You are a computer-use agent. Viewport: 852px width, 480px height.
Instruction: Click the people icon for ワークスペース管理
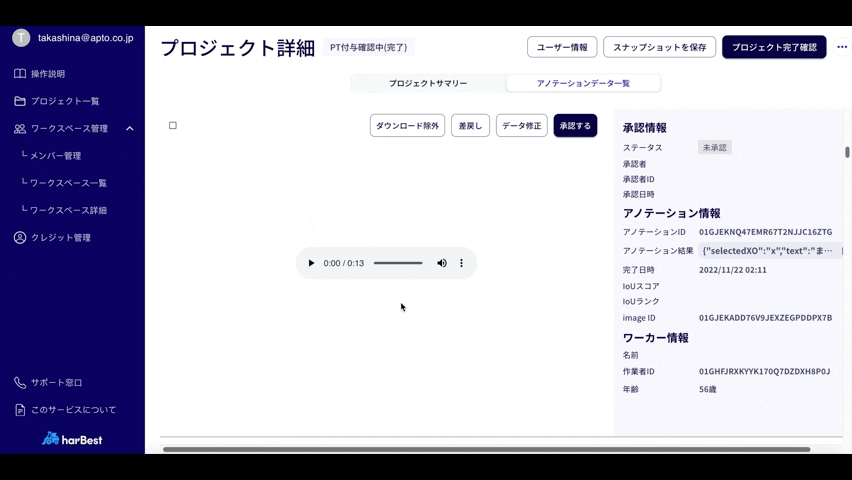pyautogui.click(x=20, y=129)
